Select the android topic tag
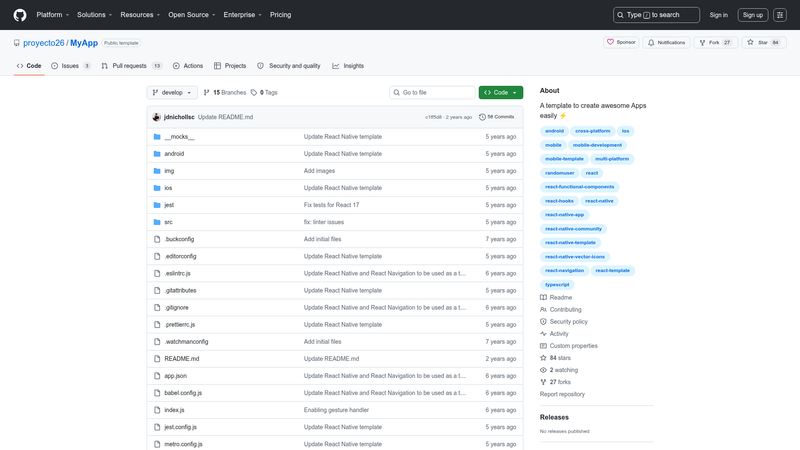This screenshot has height=450, width=800. [x=554, y=131]
